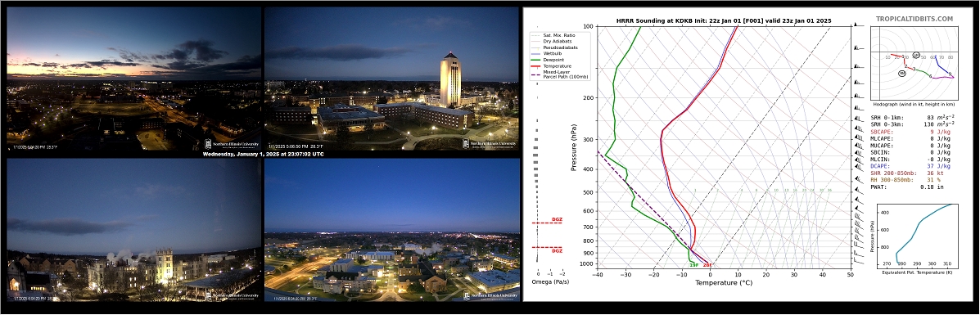Click the red 28F surface temperature label
The image size is (980, 315).
(707, 265)
